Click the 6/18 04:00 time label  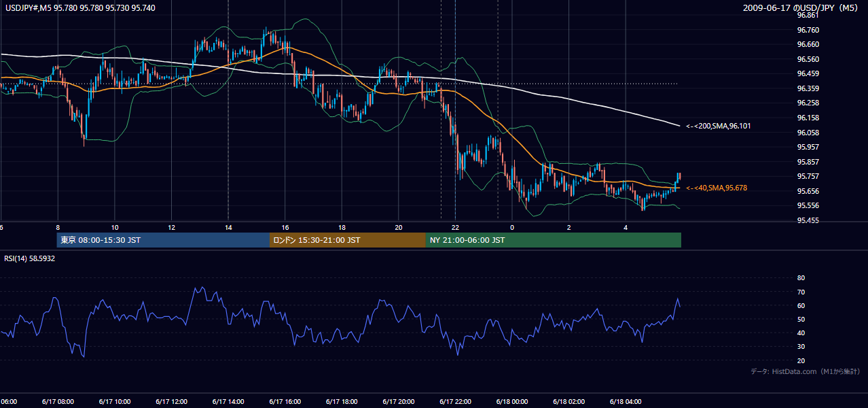625,402
